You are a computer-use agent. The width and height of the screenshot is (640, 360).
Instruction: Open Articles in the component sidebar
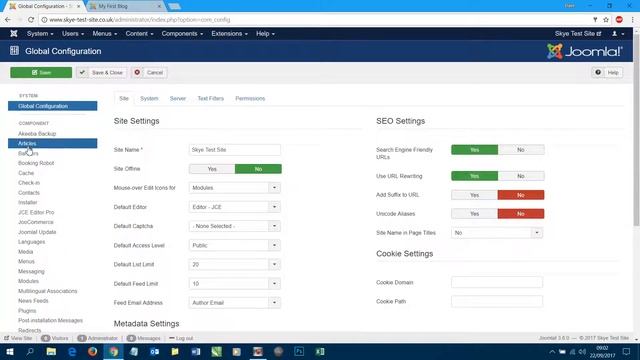click(x=53, y=143)
